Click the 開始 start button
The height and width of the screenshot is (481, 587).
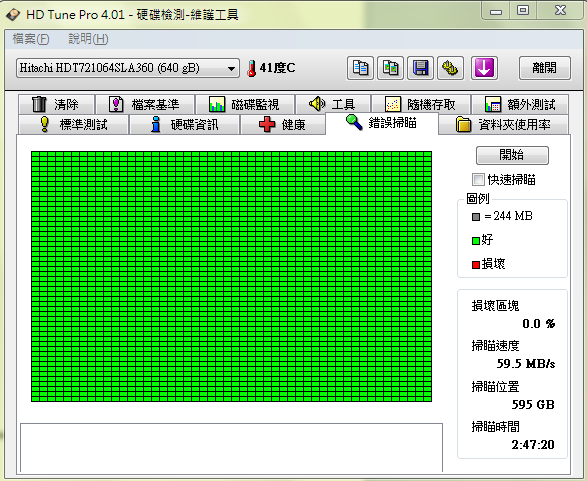(x=512, y=155)
